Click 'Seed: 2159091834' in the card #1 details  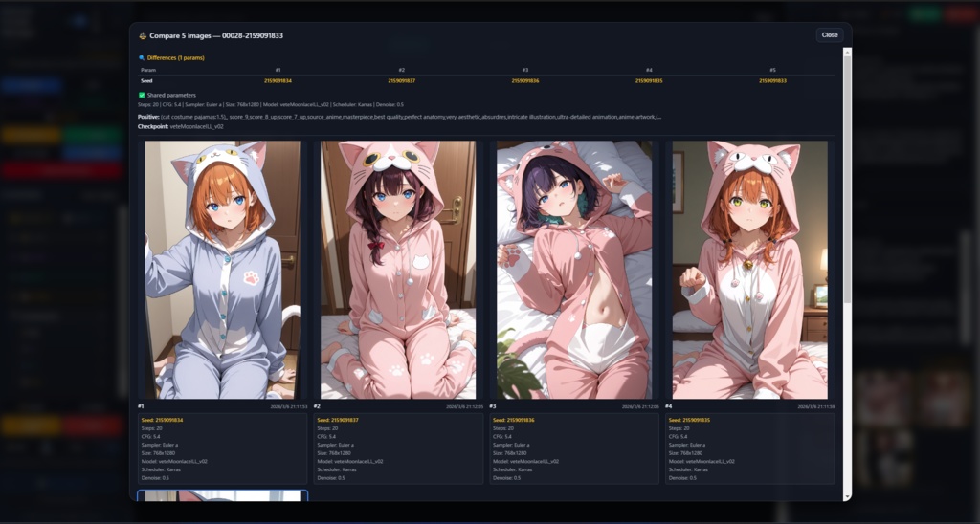[x=162, y=421]
